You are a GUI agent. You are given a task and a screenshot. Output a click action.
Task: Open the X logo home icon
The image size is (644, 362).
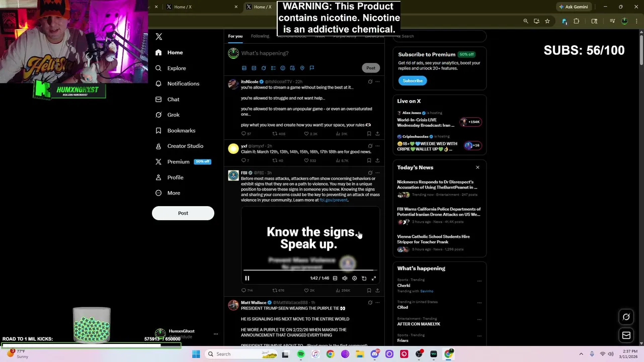159,37
